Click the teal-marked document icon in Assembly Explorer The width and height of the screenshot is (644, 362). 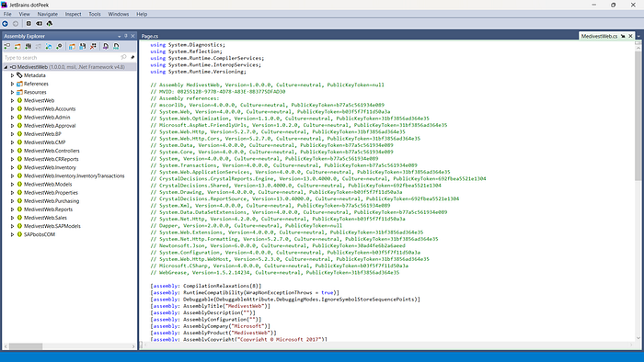(116, 46)
